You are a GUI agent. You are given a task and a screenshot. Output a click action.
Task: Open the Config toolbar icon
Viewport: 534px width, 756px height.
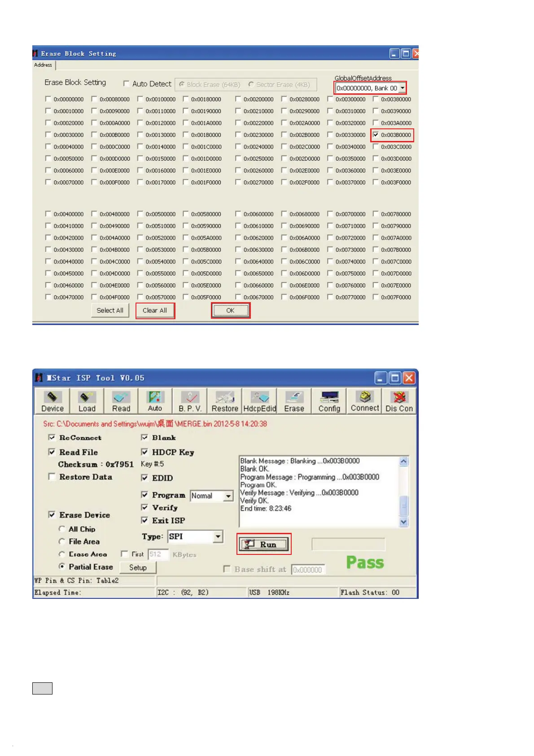[329, 401]
